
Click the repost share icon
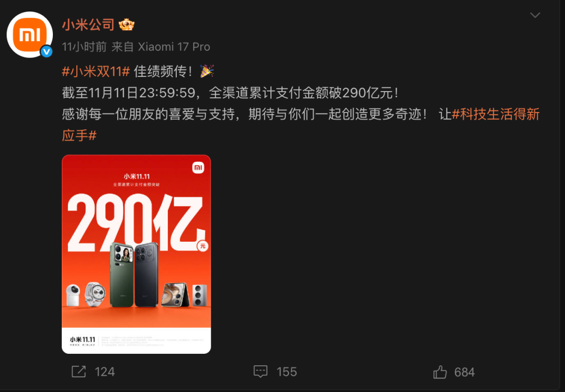click(x=78, y=372)
